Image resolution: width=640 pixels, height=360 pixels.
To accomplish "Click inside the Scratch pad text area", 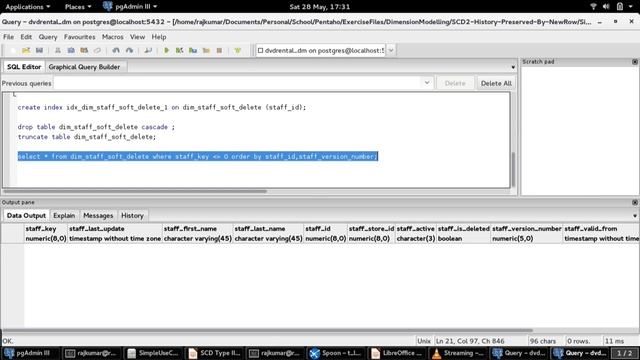I will coord(580,131).
